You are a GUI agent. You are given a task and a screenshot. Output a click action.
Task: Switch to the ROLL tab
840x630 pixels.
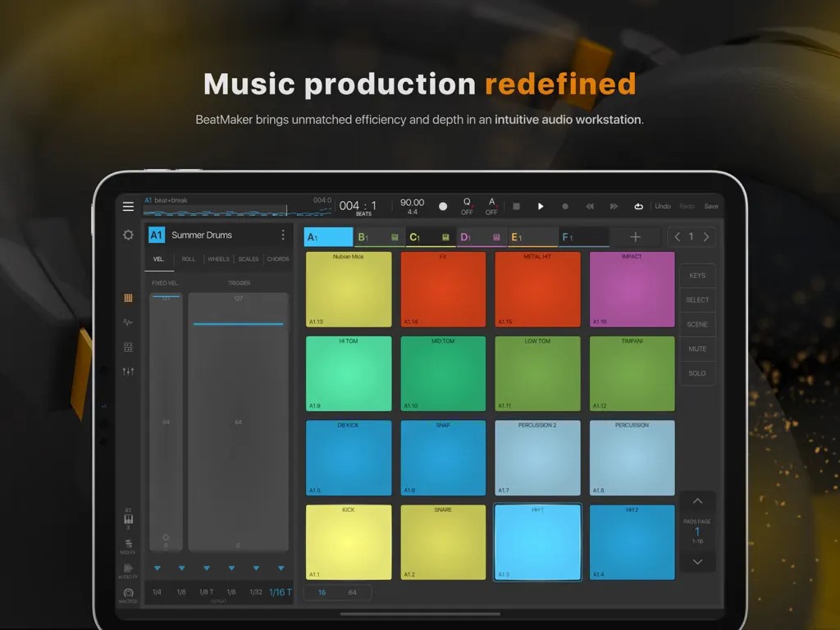point(189,259)
